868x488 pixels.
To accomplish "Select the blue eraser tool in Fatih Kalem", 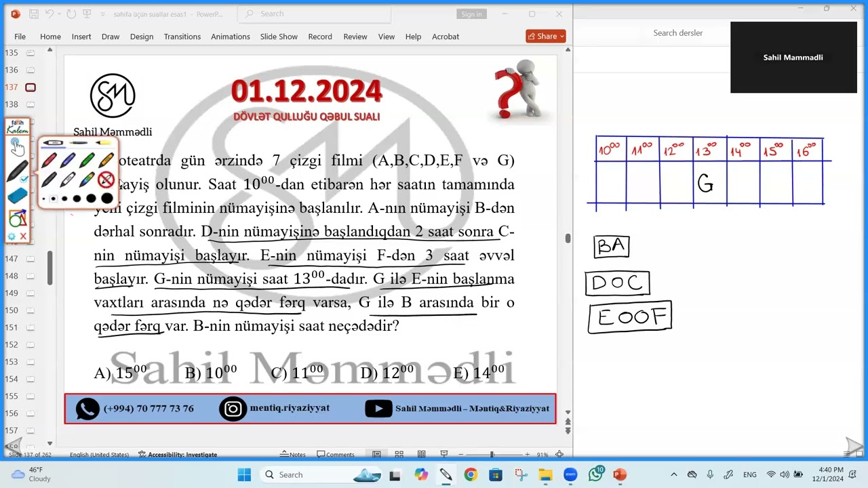I will click(x=17, y=196).
